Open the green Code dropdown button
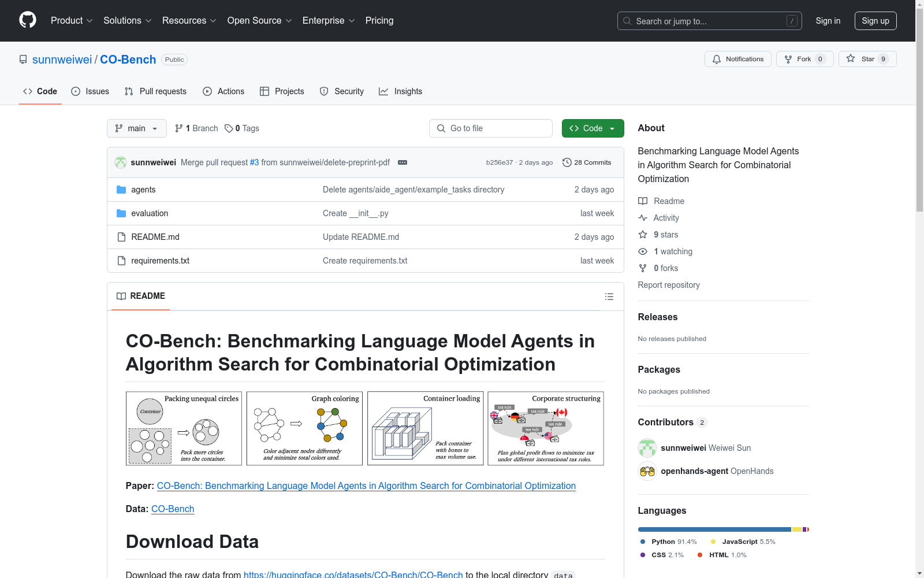 593,128
